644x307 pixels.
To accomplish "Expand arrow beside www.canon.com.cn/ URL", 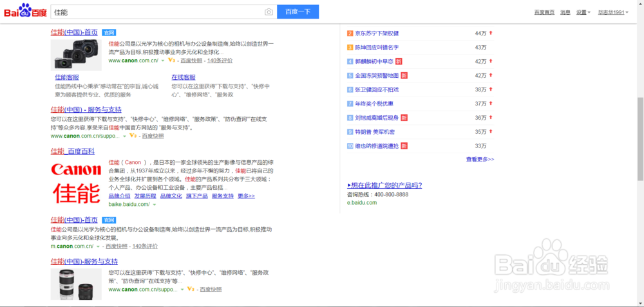I will [x=163, y=60].
